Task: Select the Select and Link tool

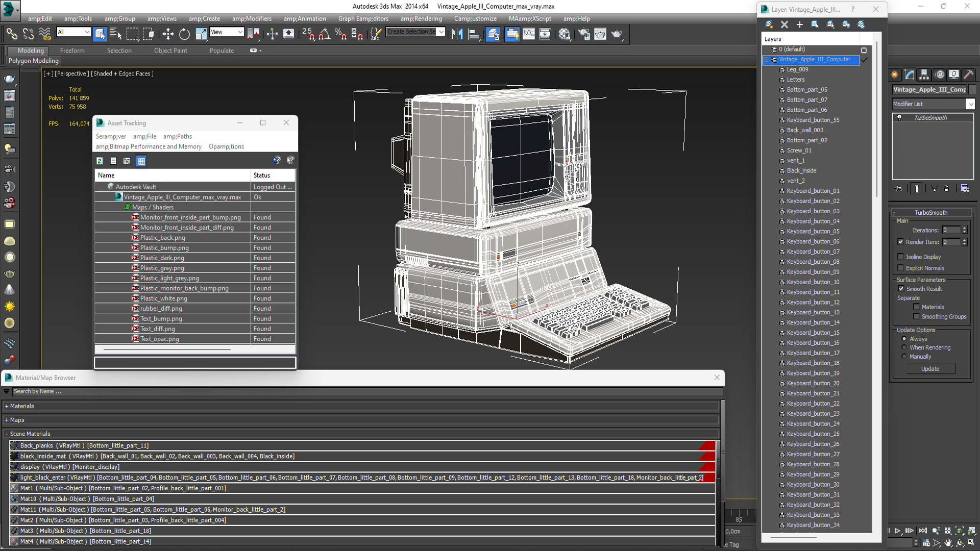Action: [12, 34]
